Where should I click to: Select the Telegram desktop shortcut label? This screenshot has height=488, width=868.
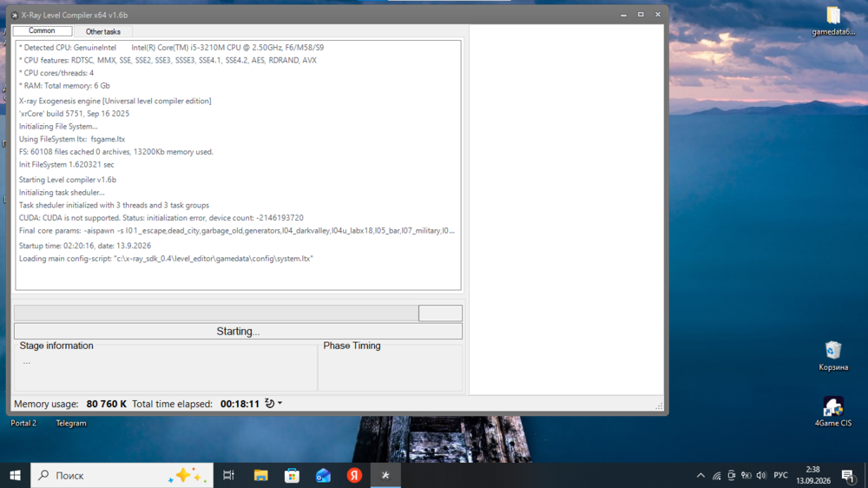pos(71,423)
